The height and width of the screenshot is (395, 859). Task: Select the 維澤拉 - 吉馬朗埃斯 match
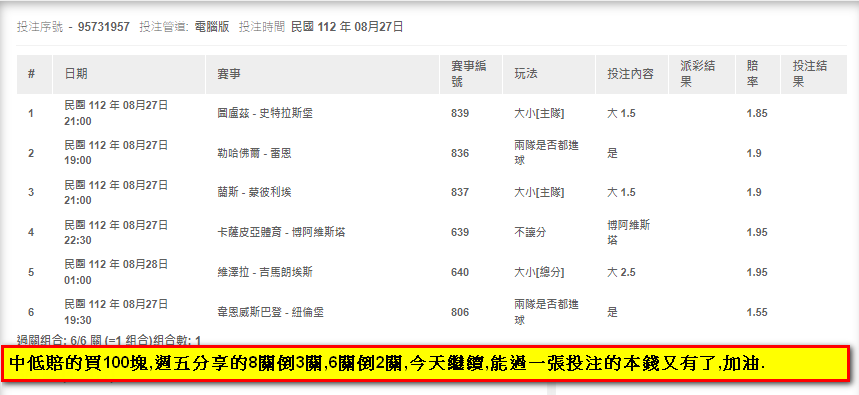(265, 272)
